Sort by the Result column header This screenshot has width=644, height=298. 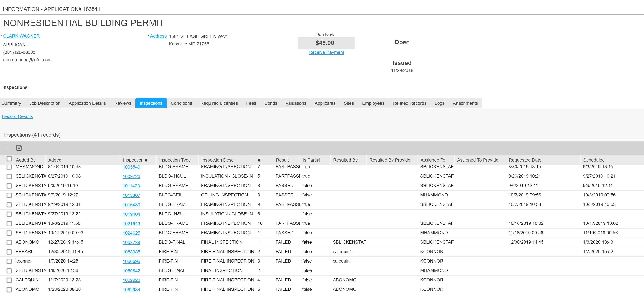pos(282,160)
